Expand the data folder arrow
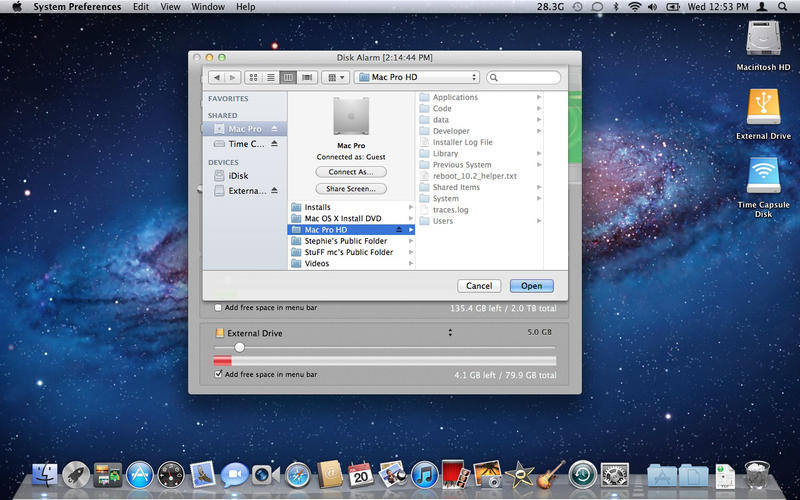The width and height of the screenshot is (800, 500). 539,119
